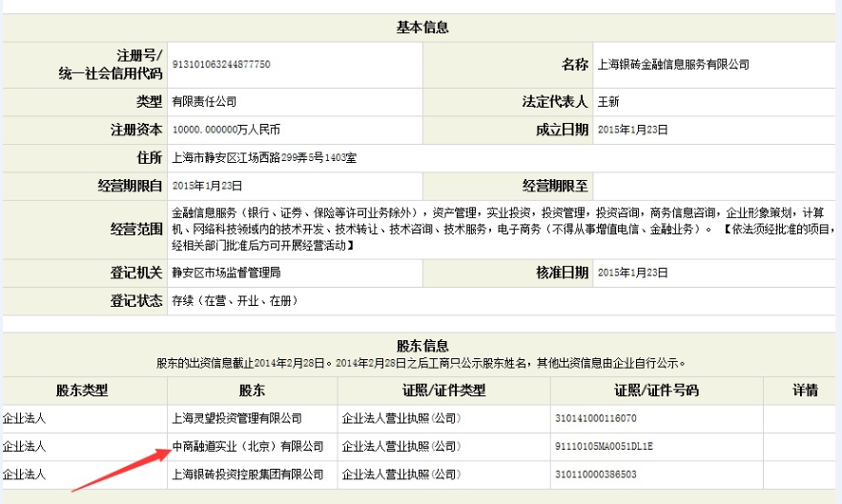Click the 成立日期 label
842x504 pixels.
[562, 130]
